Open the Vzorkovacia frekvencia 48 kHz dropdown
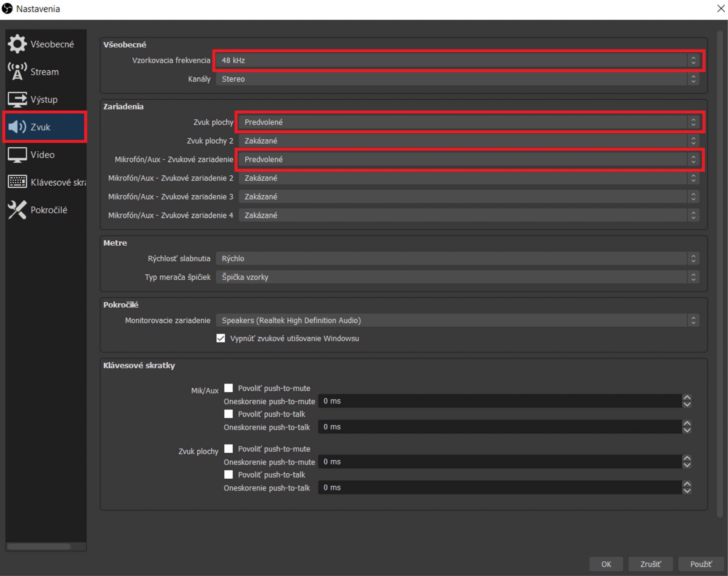Image resolution: width=728 pixels, height=576 pixels. [x=458, y=60]
